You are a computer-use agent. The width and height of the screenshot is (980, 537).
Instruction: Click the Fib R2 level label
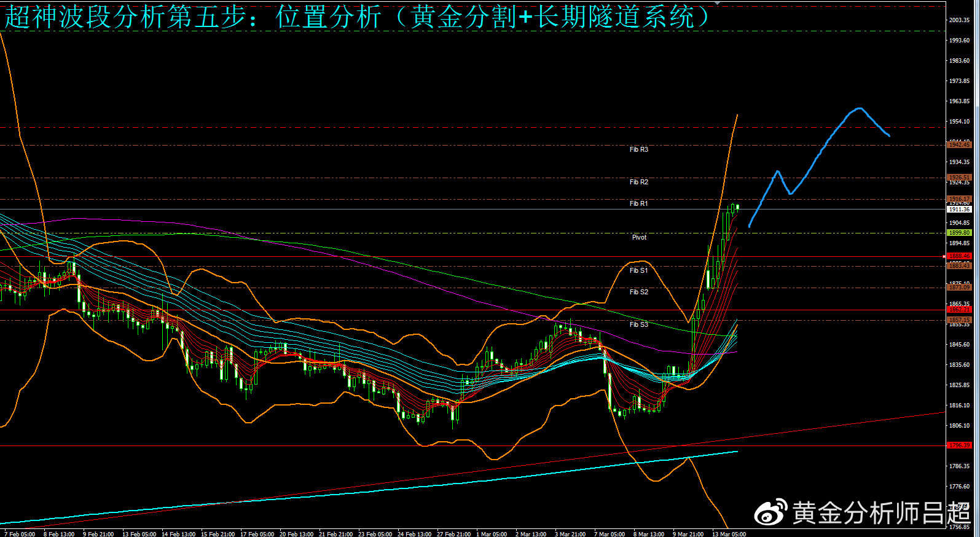(x=638, y=182)
